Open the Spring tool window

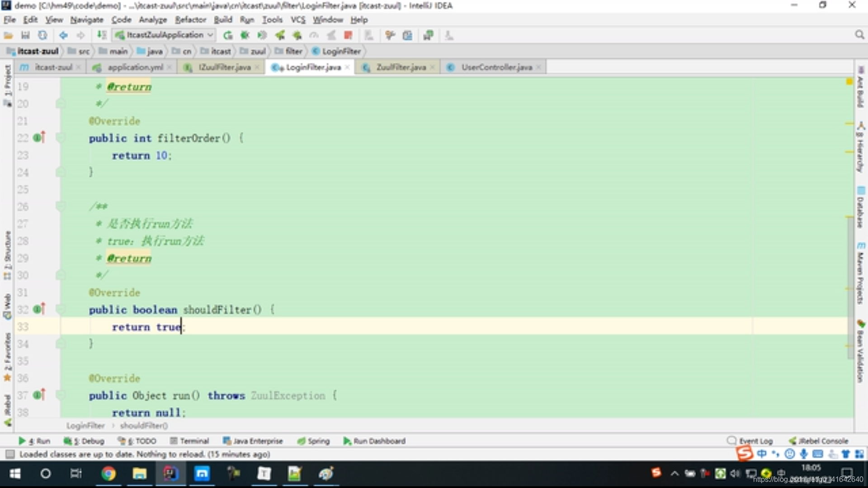[313, 441]
